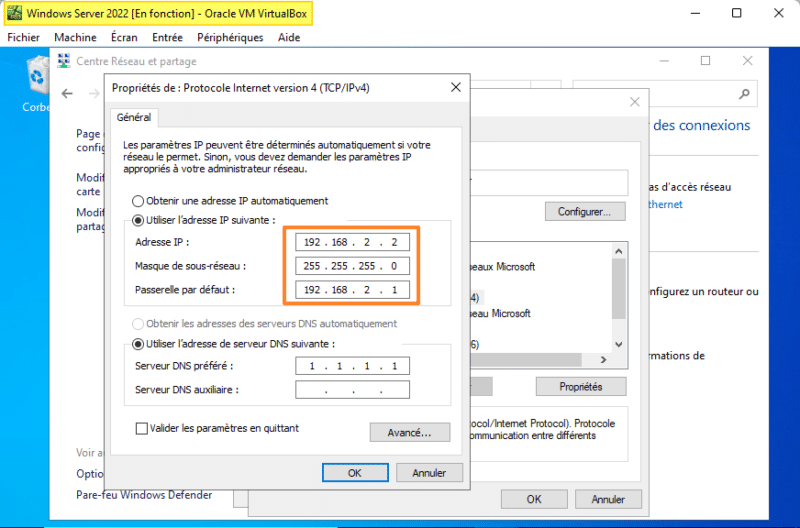Open the Aide menu
The width and height of the screenshot is (800, 528).
click(x=289, y=37)
